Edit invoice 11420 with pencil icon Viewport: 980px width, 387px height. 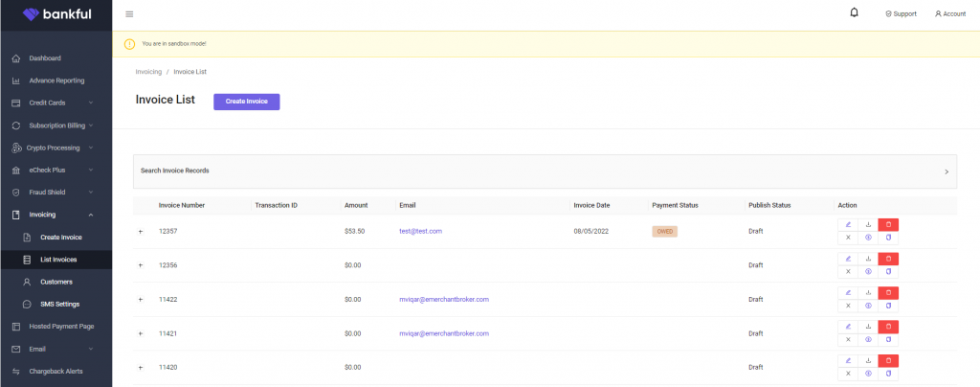[848, 361]
